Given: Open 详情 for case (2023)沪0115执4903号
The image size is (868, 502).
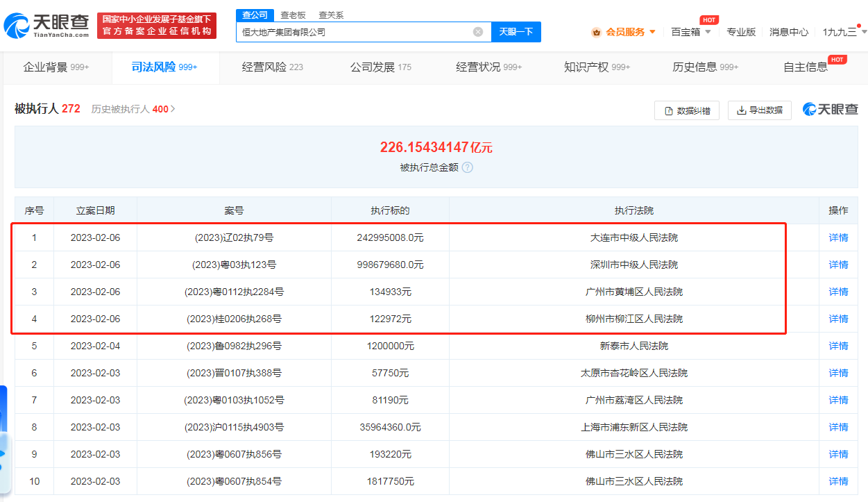Looking at the screenshot, I should point(838,427).
